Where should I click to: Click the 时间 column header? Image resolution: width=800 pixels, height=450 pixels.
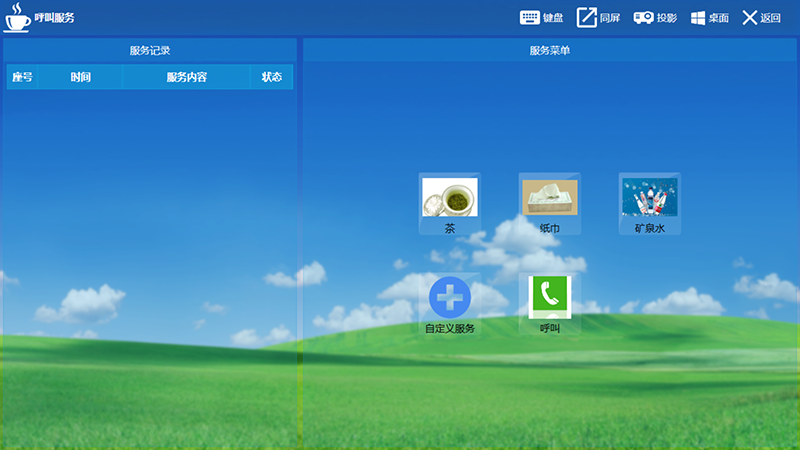[x=80, y=77]
